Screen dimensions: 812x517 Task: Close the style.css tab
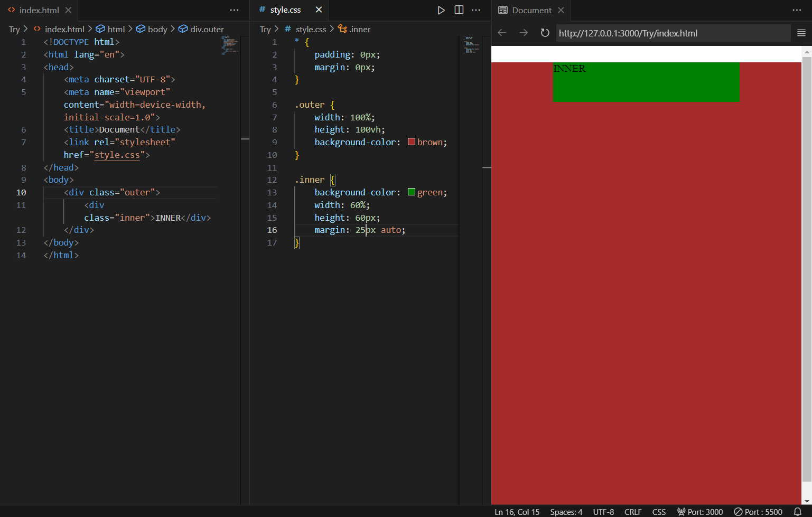(x=319, y=10)
